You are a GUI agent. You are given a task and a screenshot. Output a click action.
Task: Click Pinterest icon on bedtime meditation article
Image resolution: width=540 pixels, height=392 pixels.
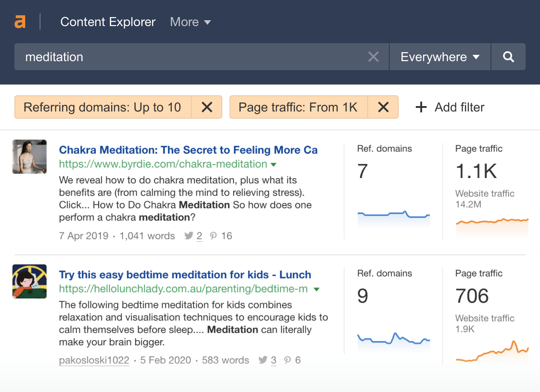(x=287, y=361)
